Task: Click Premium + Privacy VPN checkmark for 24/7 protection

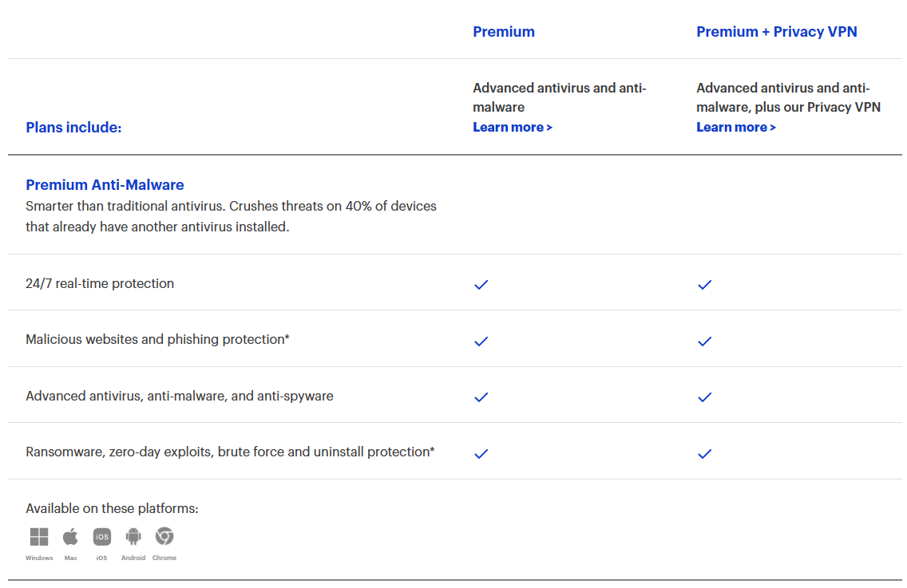Action: [x=704, y=285]
